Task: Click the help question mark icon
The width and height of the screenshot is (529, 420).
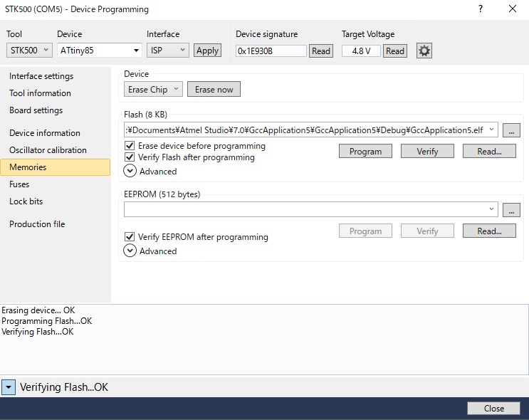Action: (481, 9)
